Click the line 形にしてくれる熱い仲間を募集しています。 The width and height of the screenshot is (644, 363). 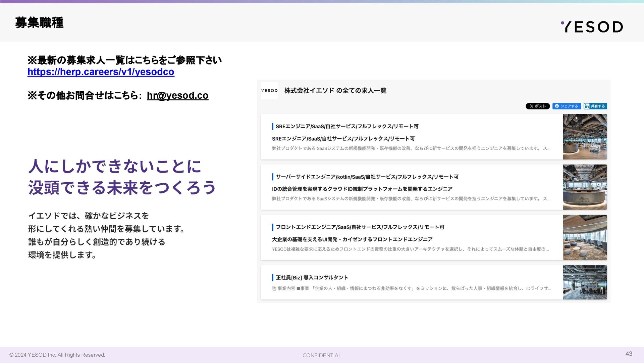tap(107, 229)
